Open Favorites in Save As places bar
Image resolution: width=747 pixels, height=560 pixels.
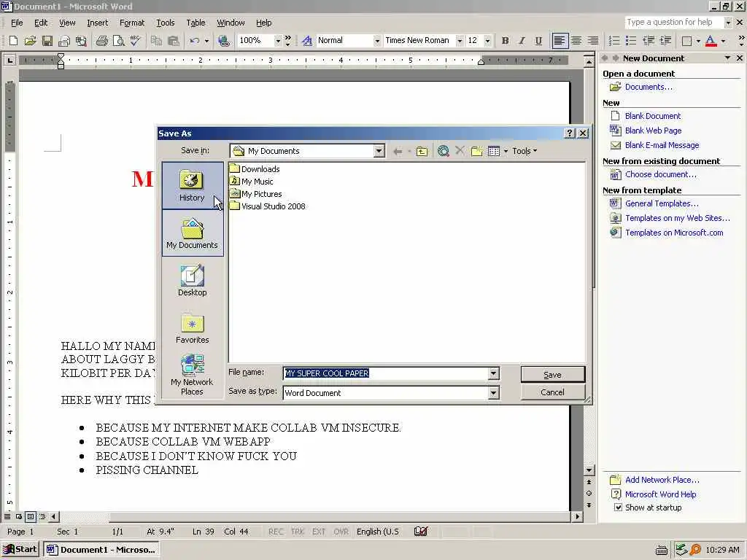[x=192, y=328]
